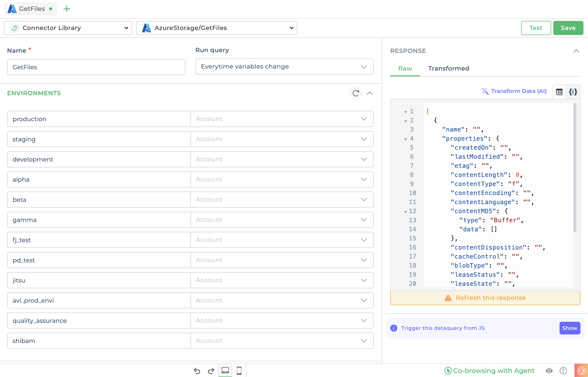Click the Connector Library plug icon
The width and height of the screenshot is (588, 377).
(x=15, y=28)
